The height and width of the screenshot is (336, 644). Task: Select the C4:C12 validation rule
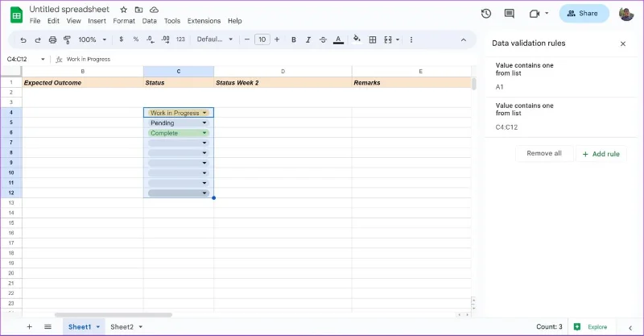click(x=561, y=117)
